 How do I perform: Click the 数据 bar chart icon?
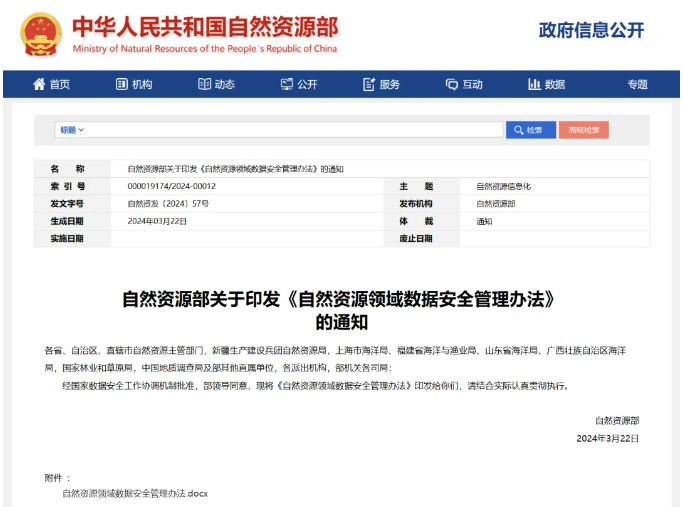point(534,84)
